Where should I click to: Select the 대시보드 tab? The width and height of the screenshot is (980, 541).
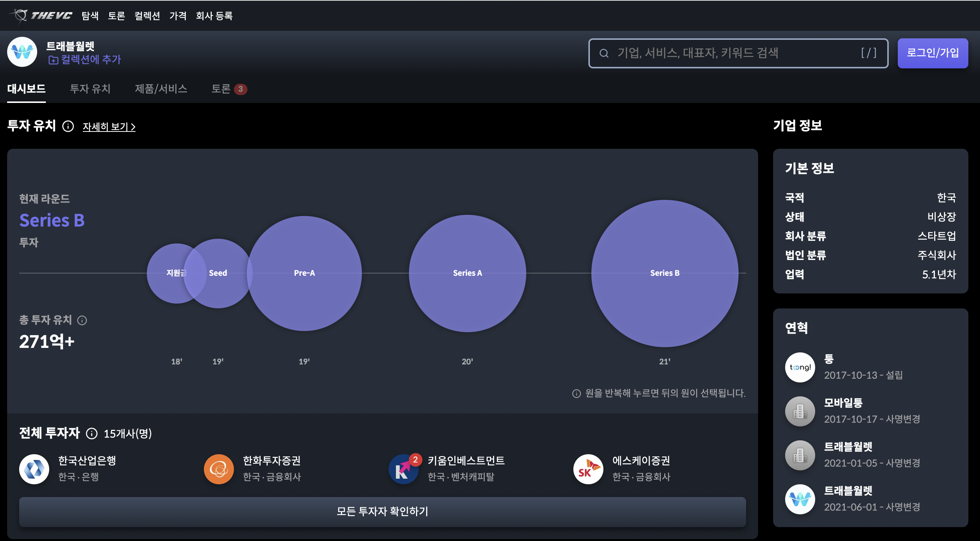click(x=26, y=89)
